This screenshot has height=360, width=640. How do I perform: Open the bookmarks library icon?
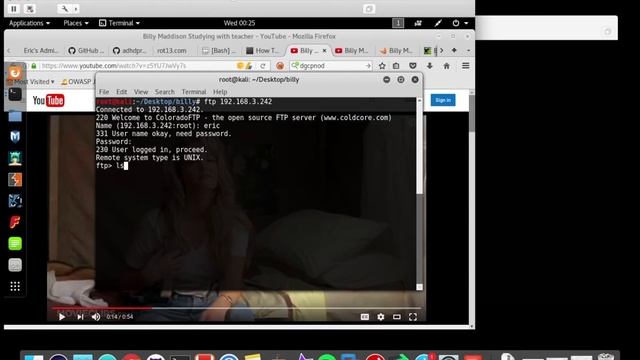pyautogui.click(x=396, y=66)
